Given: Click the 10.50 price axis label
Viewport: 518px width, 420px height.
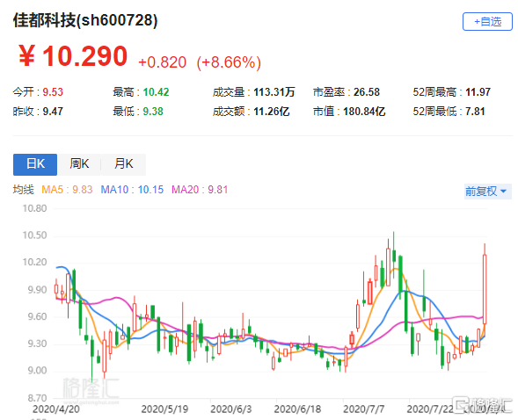Looking at the screenshot, I should pyautogui.click(x=34, y=235).
